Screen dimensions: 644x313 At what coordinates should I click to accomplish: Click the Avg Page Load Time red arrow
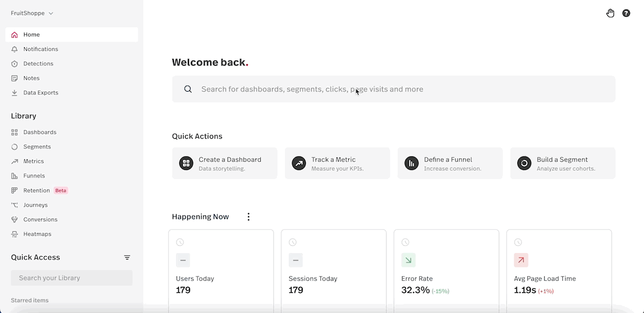pyautogui.click(x=521, y=260)
